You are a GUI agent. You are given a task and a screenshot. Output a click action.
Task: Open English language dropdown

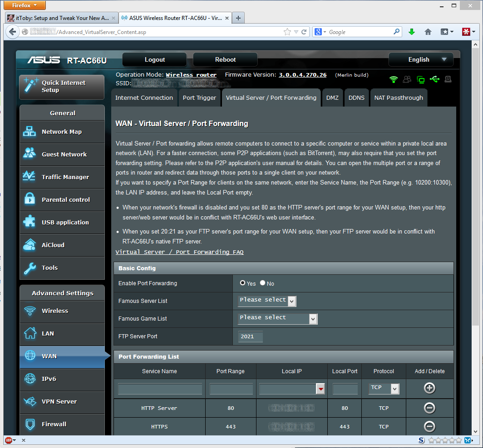pos(421,60)
